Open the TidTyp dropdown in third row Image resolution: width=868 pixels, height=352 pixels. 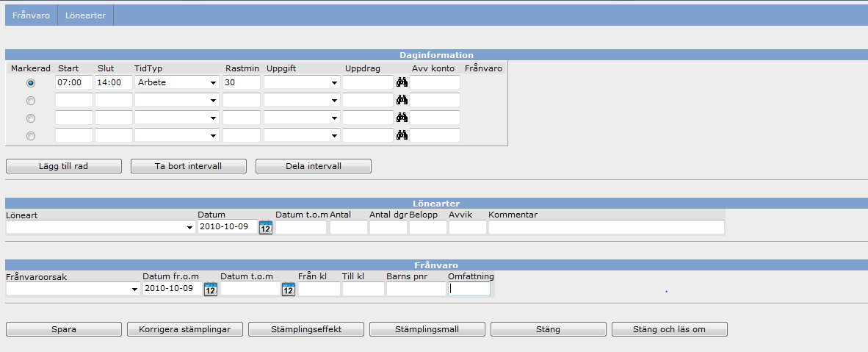(177, 118)
